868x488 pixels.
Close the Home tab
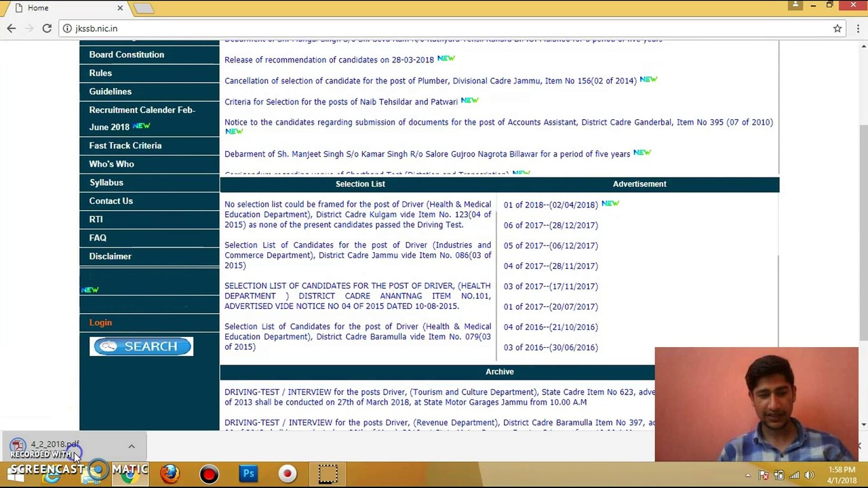pos(120,8)
